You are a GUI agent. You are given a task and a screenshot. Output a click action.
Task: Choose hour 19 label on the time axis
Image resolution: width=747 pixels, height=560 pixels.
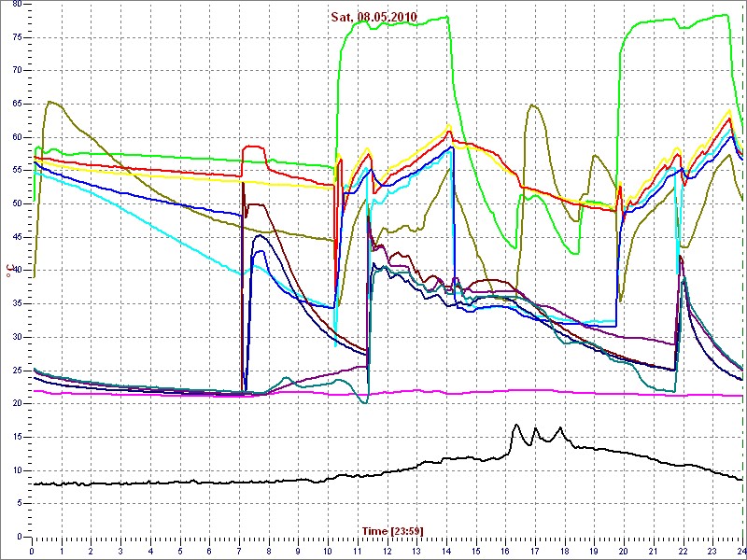[x=595, y=552]
